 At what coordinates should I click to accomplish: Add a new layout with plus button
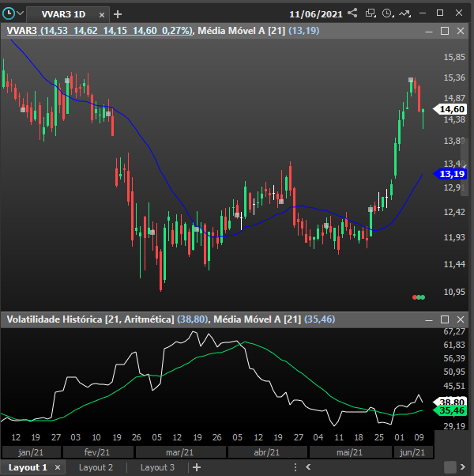point(197,467)
